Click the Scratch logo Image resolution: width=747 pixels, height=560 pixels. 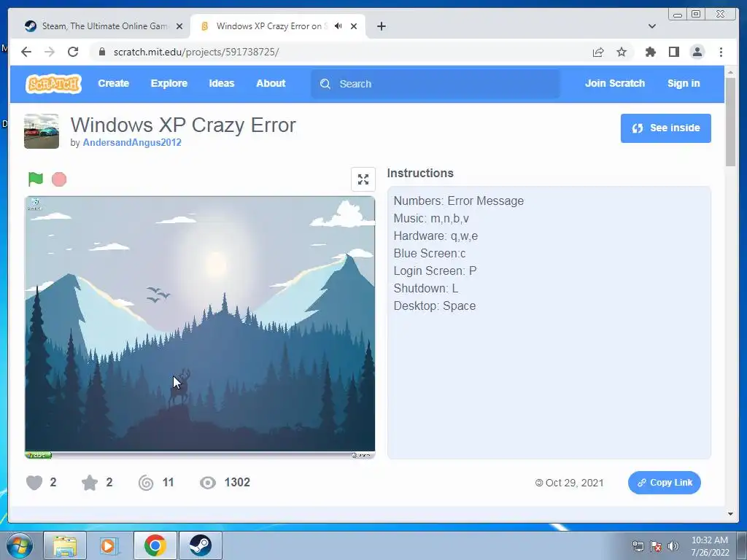[x=53, y=84]
